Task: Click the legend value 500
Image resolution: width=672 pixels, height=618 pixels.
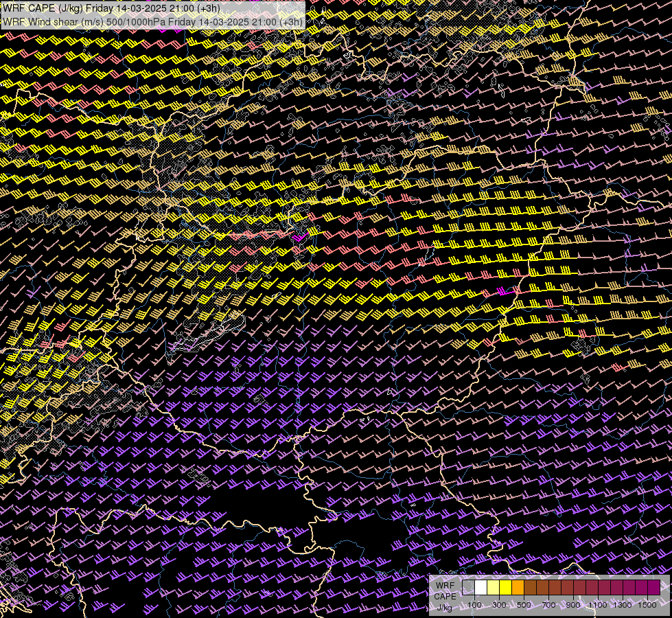Action: 524,605
